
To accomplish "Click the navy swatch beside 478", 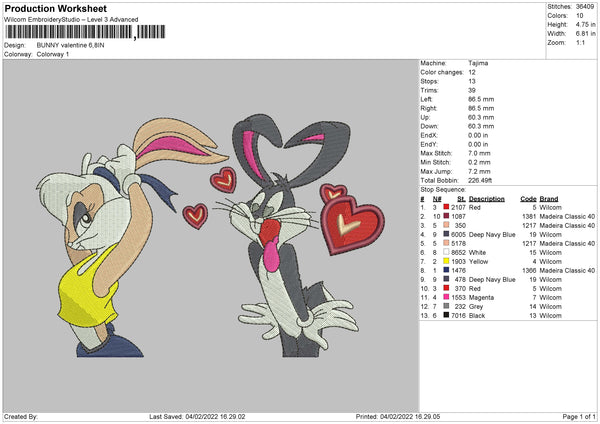I will [446, 279].
